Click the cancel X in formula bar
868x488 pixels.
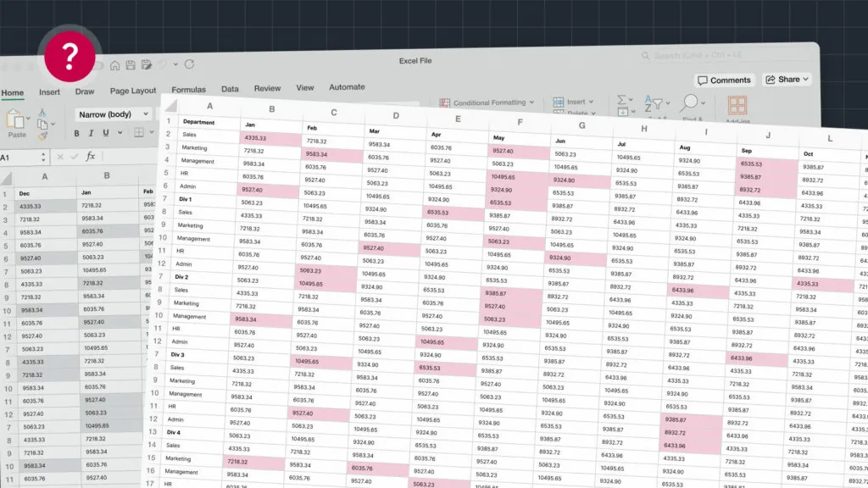tap(60, 157)
